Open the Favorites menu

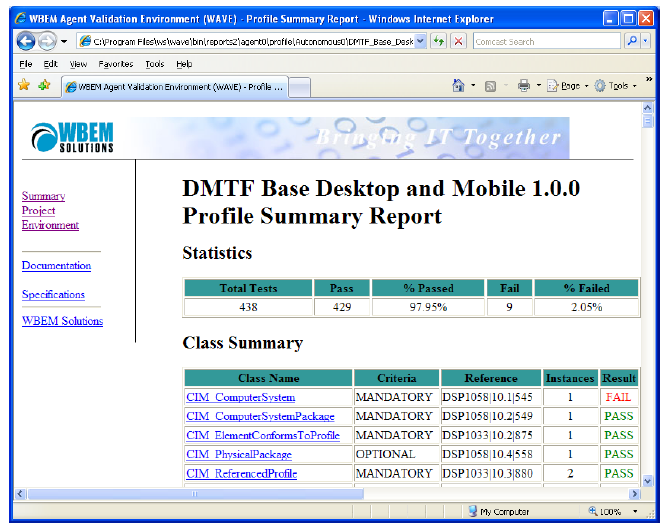point(116,64)
